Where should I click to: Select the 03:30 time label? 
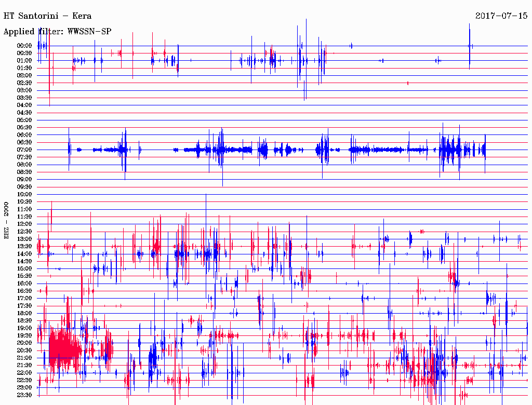(24, 98)
